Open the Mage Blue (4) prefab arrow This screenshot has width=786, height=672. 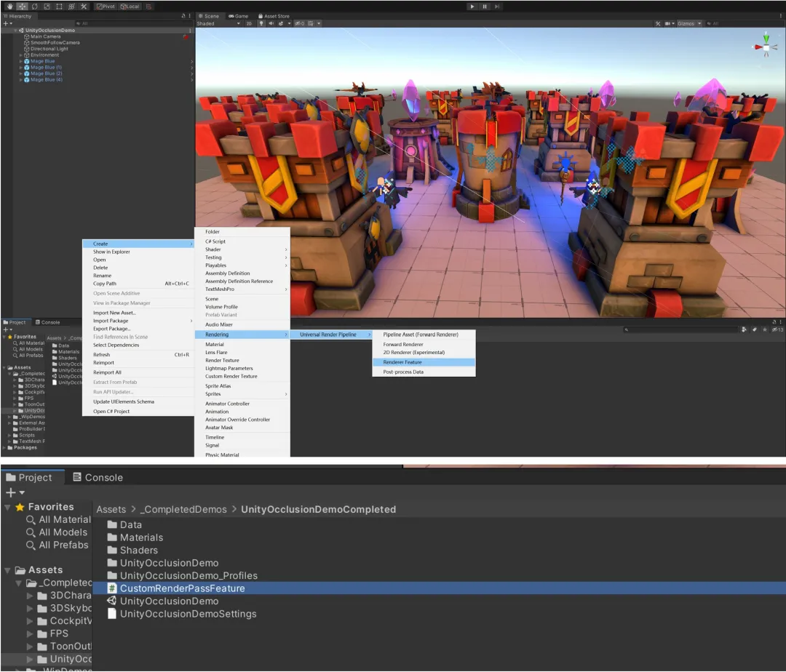(x=191, y=79)
